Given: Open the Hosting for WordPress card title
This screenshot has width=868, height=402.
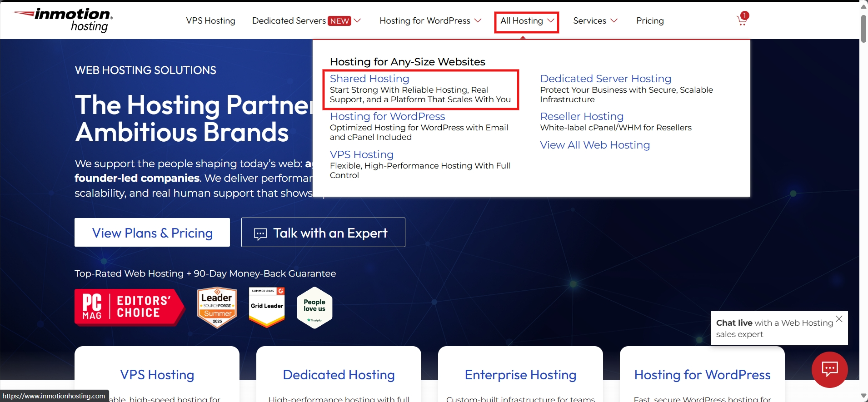Looking at the screenshot, I should pos(702,375).
